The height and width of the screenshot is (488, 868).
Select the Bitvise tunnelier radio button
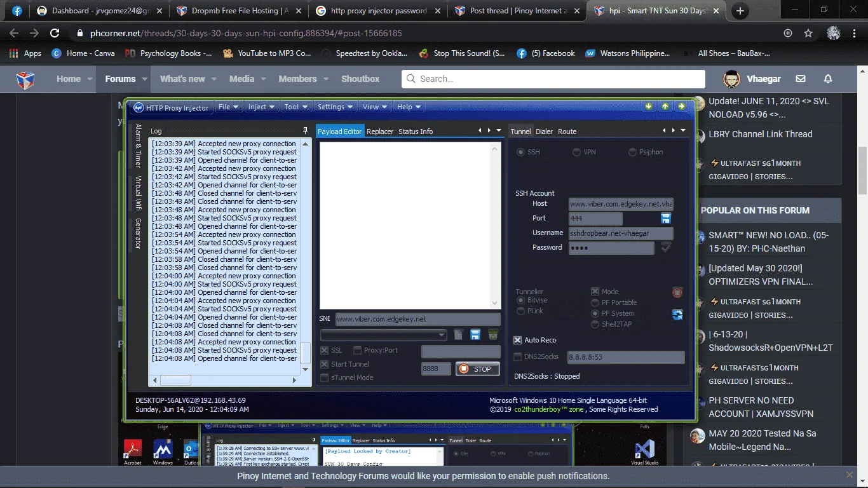521,300
